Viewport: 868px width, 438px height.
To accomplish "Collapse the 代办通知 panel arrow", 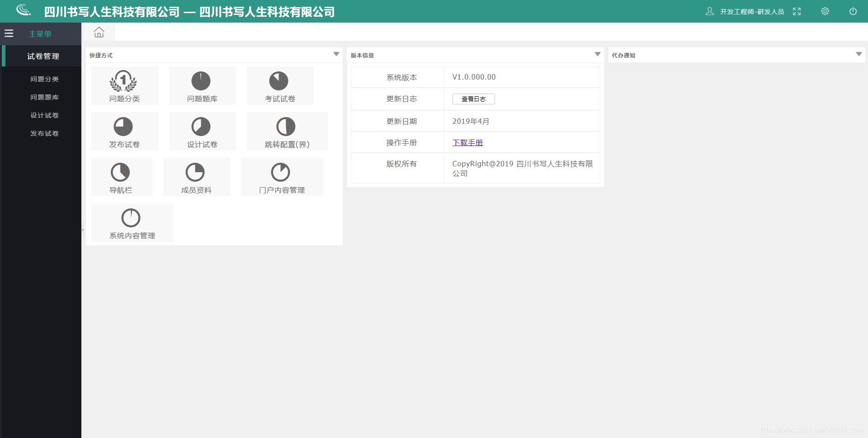I will pyautogui.click(x=859, y=54).
